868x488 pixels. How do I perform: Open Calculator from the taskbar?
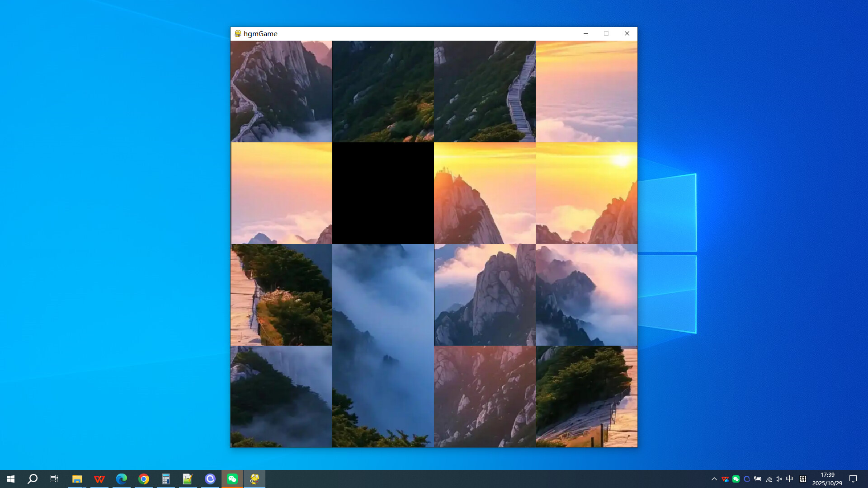click(x=166, y=479)
